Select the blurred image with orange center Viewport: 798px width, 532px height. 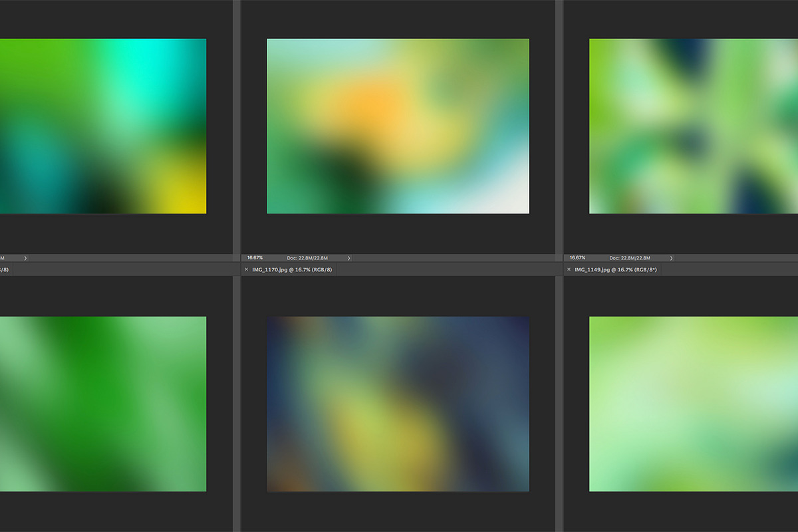coord(398,126)
